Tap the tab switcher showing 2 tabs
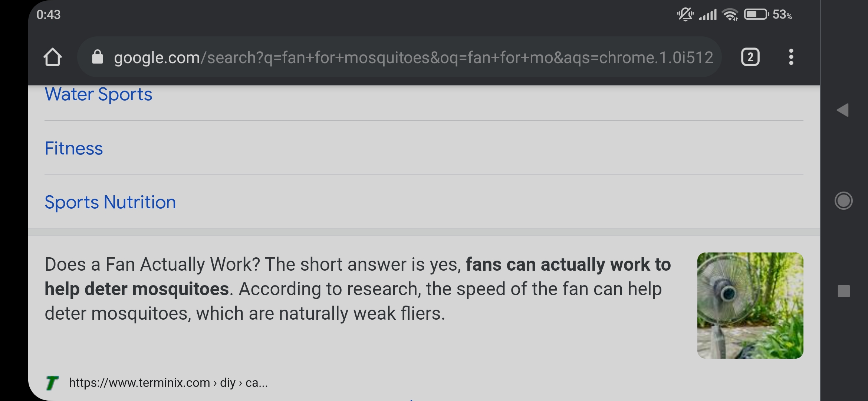868x401 pixels. (750, 57)
